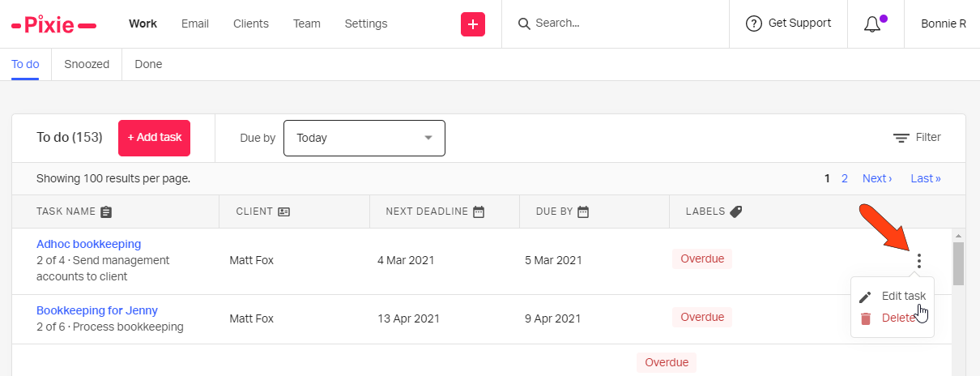
Task: Go to the Next results page
Action: [x=877, y=178]
